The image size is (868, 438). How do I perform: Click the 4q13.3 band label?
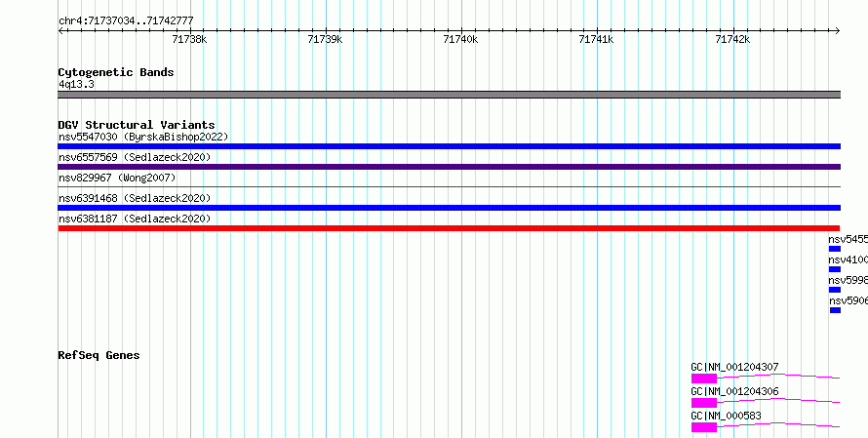pos(76,84)
